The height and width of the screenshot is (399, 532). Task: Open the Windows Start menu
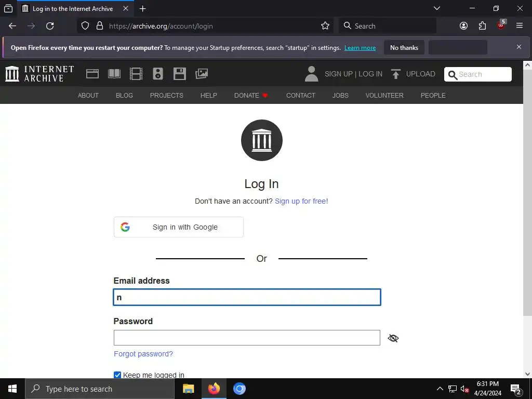click(x=12, y=389)
